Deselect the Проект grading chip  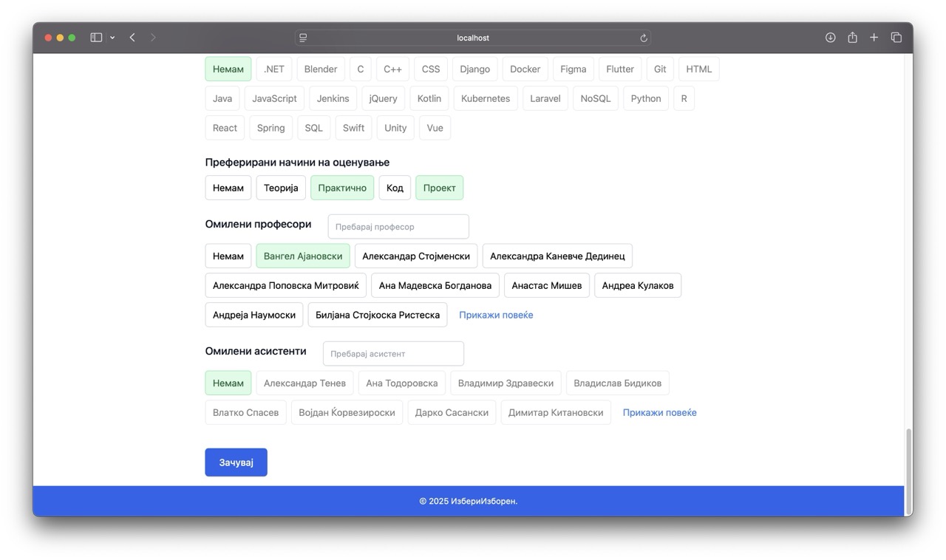[x=439, y=188]
